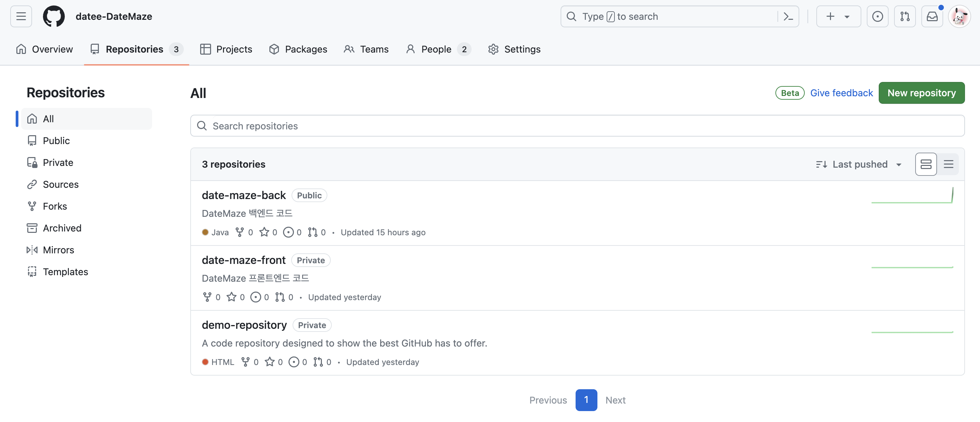Expand the create new plus dropdown
980x422 pixels.
pos(838,16)
